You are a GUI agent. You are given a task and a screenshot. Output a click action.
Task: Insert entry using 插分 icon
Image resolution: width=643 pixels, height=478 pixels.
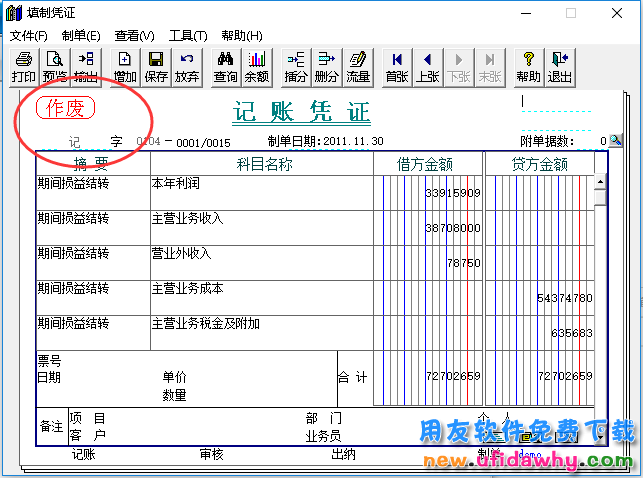[x=296, y=66]
